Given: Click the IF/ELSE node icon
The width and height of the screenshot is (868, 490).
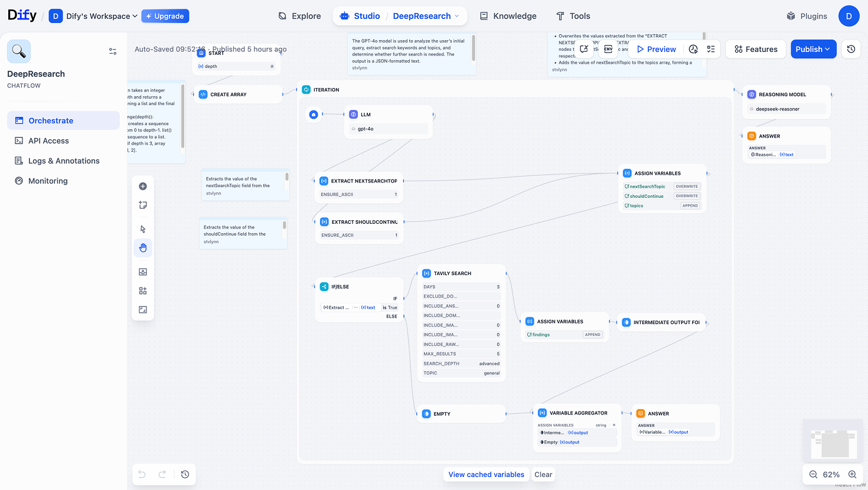Looking at the screenshot, I should pyautogui.click(x=324, y=287).
